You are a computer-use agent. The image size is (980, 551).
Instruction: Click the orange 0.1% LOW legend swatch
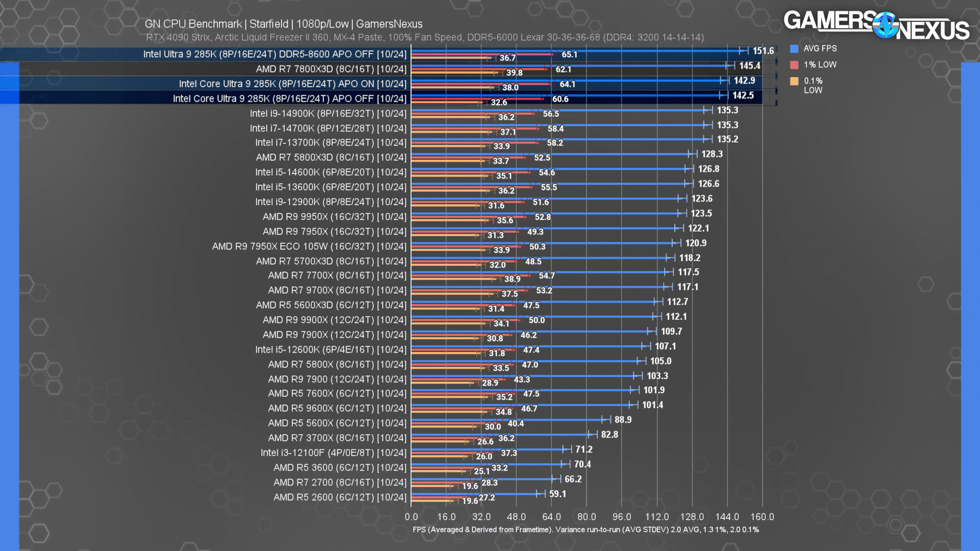(794, 81)
